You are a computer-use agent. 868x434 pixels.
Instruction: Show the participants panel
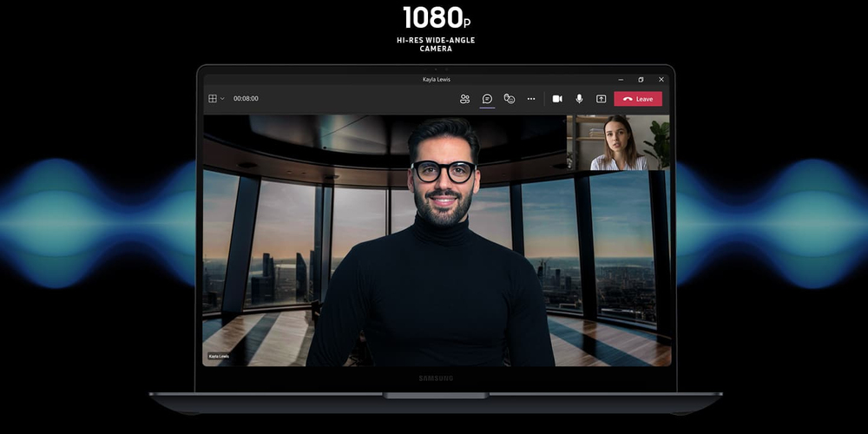(x=464, y=99)
